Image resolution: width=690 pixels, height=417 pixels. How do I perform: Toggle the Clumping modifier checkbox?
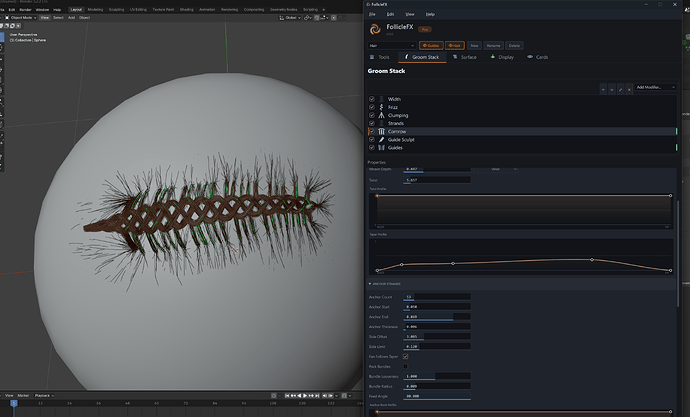tap(372, 115)
